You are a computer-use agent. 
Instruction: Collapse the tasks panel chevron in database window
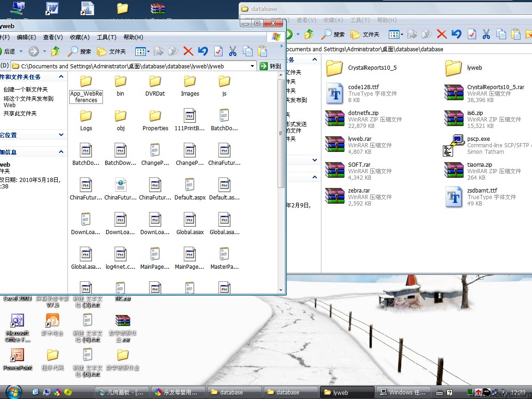coord(314,60)
